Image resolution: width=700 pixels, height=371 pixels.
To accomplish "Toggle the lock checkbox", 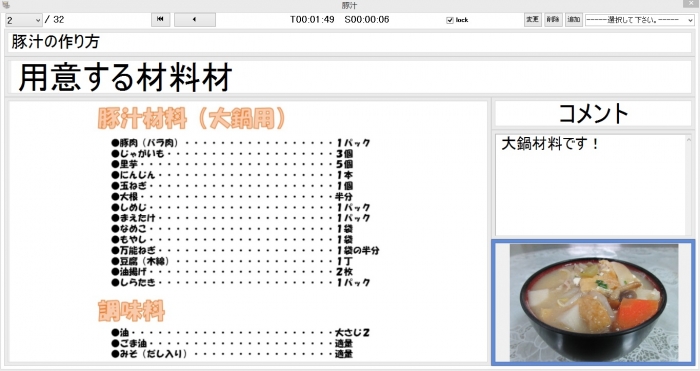I will point(450,20).
